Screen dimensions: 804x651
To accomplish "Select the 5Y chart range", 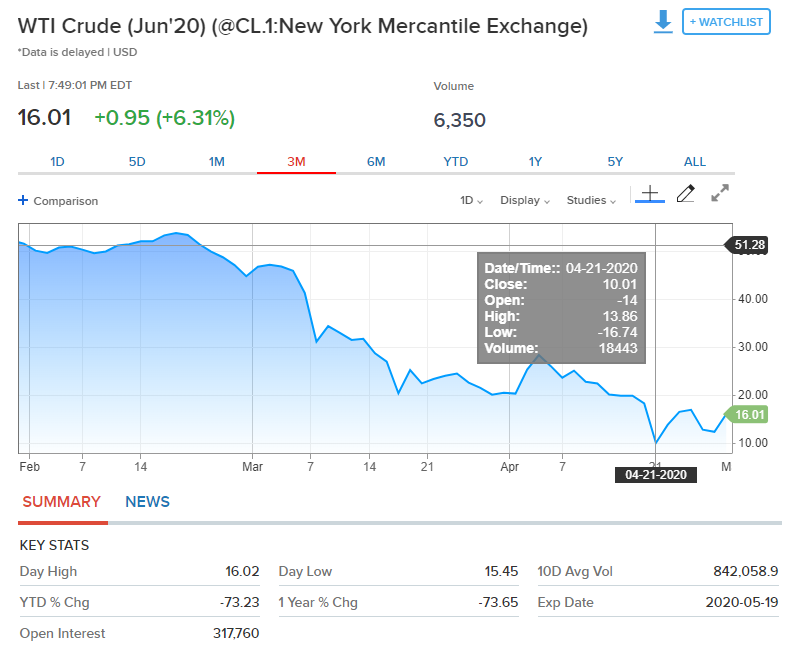I will coord(615,162).
